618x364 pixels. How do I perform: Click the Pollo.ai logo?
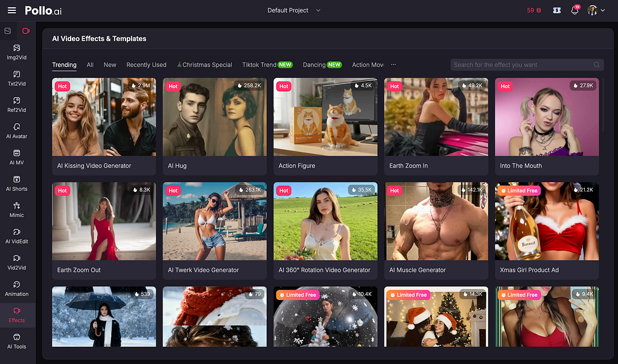coord(43,11)
